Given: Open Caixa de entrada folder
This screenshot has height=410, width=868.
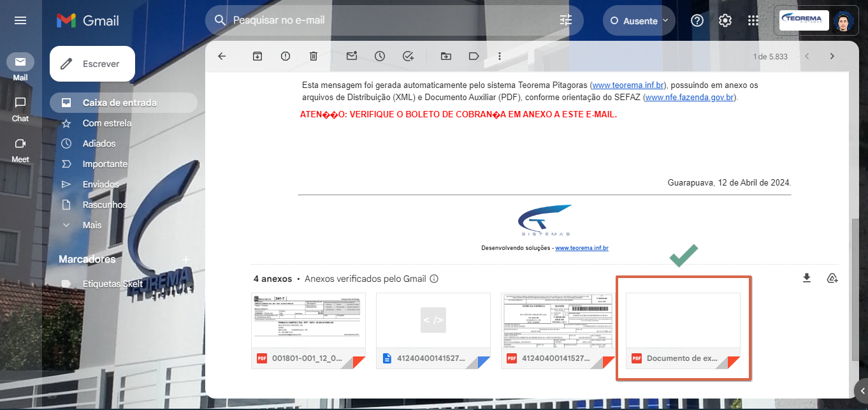Looking at the screenshot, I should [124, 103].
